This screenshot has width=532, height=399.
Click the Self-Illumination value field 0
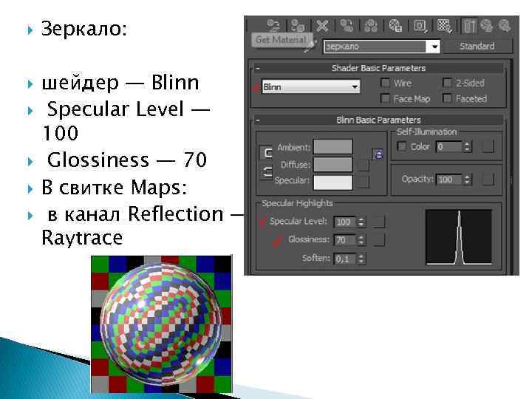(x=449, y=147)
